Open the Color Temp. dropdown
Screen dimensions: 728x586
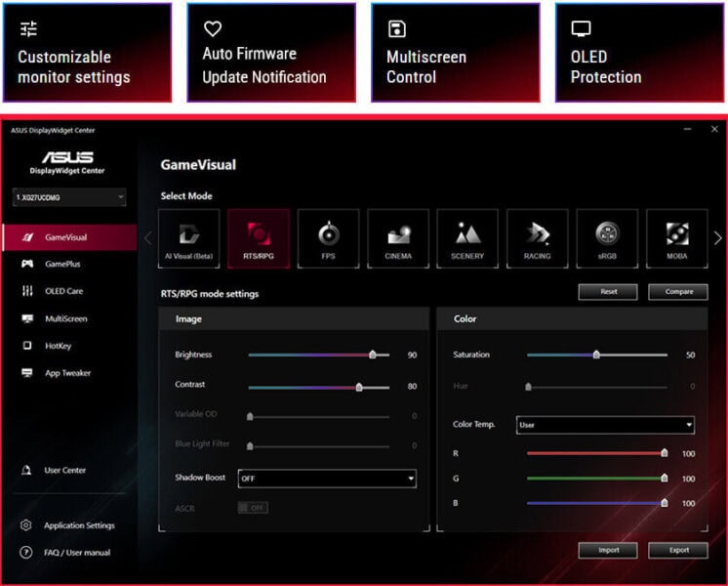(x=605, y=425)
